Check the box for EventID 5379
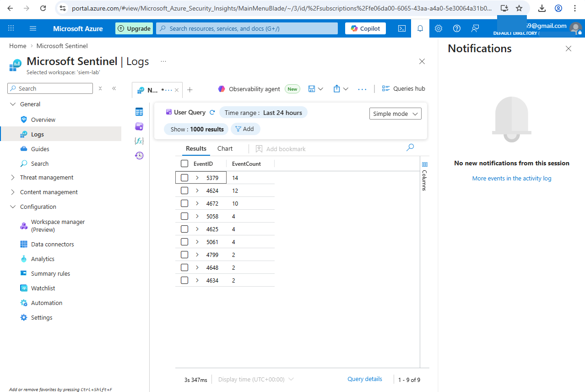 click(x=184, y=178)
